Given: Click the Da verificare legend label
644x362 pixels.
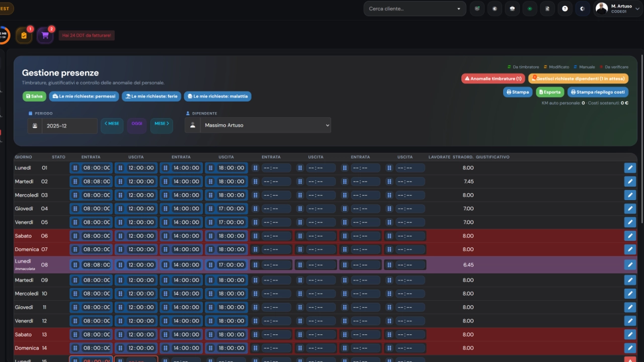Looking at the screenshot, I should 616,67.
